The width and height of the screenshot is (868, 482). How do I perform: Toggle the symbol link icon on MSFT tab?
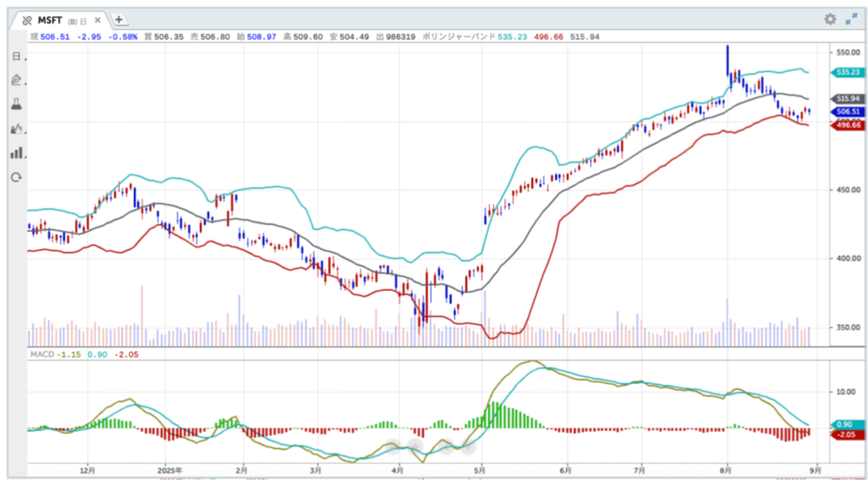pos(27,19)
